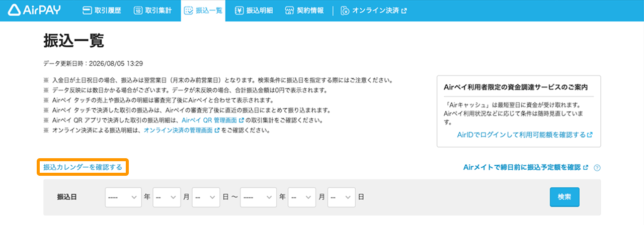Open the Airペイ QR 管理画面 link
The height and width of the screenshot is (225, 644).
click(209, 121)
